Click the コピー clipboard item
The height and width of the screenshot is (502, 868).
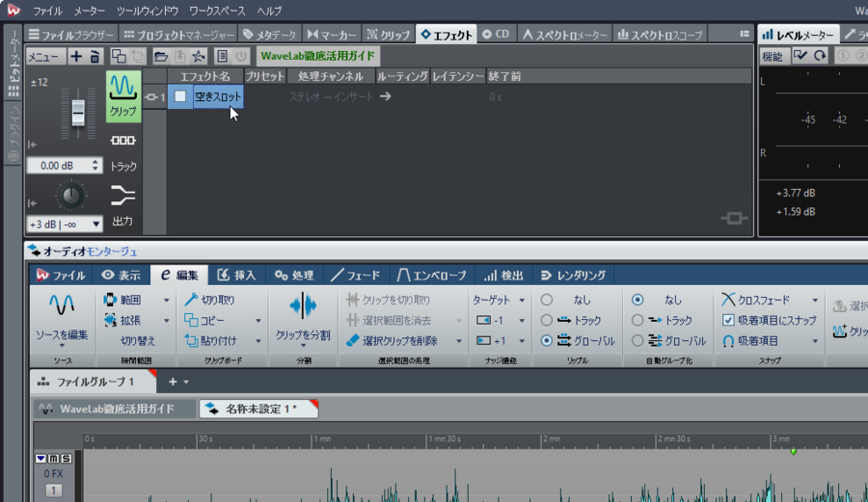(204, 320)
